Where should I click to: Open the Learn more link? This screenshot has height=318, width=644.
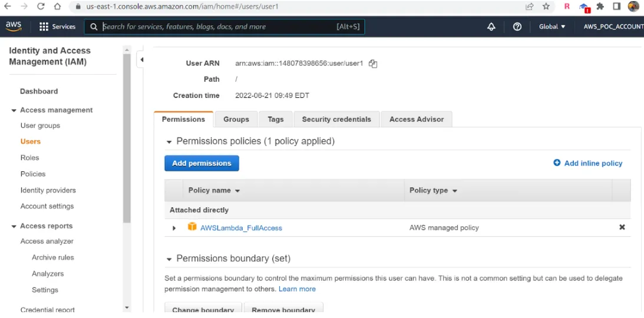[297, 289]
